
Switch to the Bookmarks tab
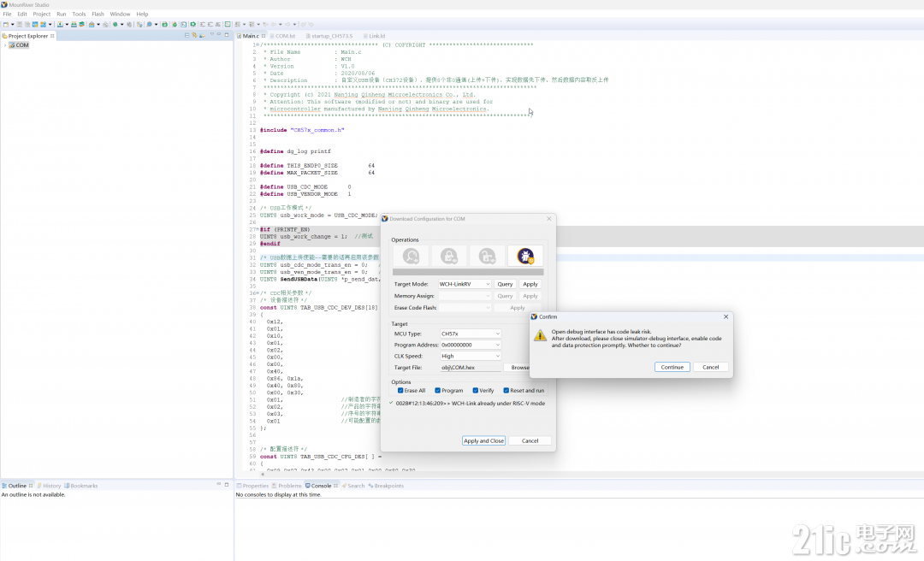pyautogui.click(x=83, y=486)
